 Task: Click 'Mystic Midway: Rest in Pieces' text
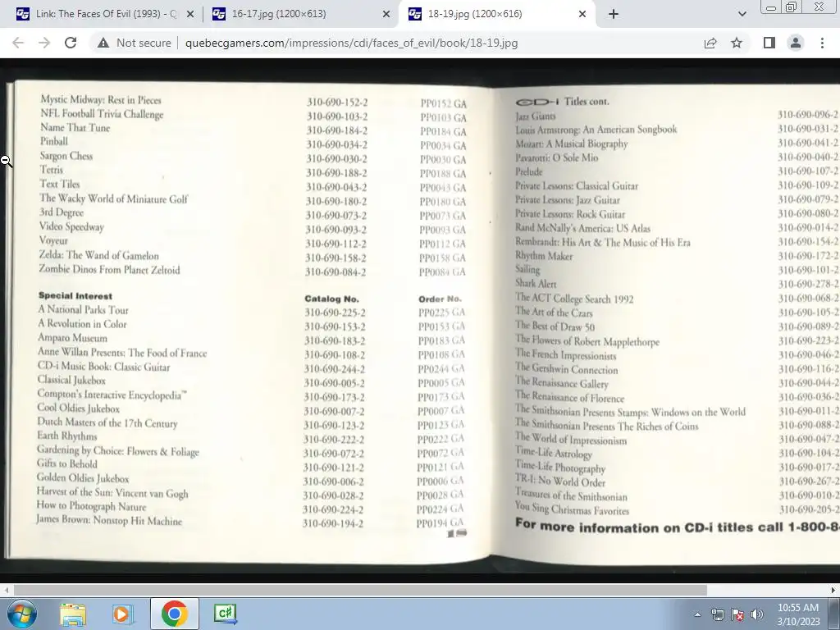point(101,99)
